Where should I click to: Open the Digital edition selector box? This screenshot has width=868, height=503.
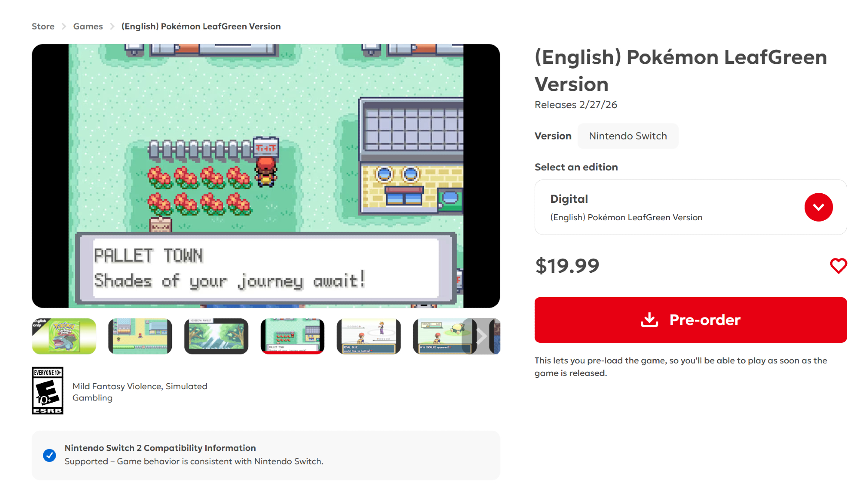pos(690,207)
